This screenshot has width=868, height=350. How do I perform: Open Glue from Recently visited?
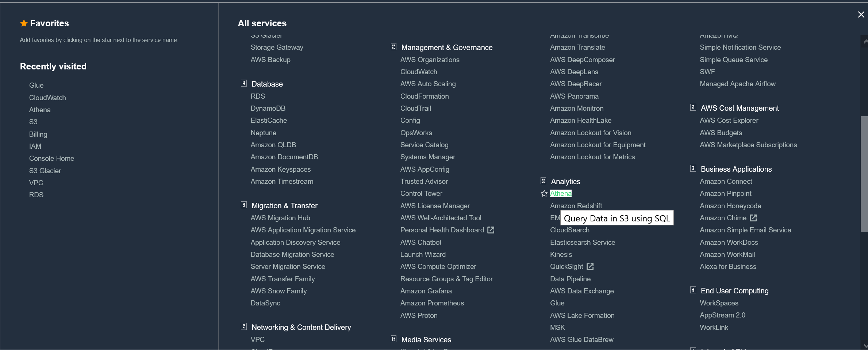[36, 85]
